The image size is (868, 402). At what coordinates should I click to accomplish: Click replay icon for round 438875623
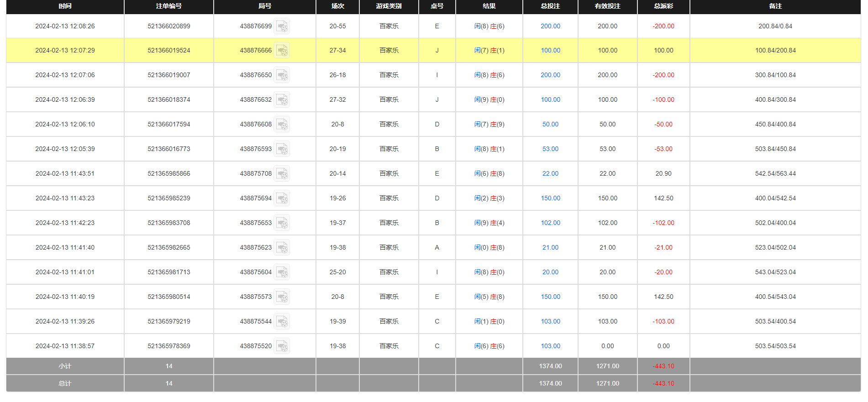pos(282,248)
